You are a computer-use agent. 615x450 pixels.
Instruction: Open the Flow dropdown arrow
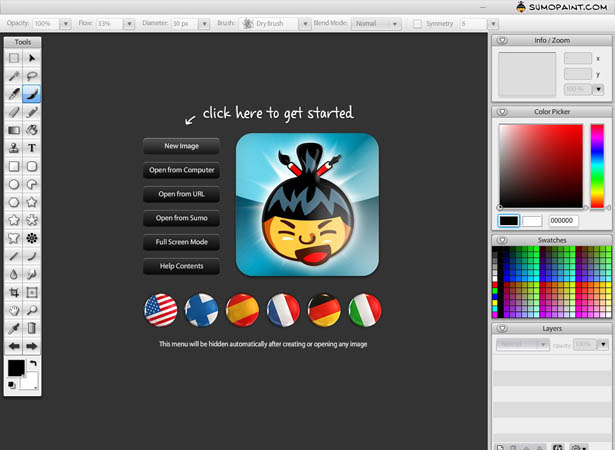pos(129,24)
